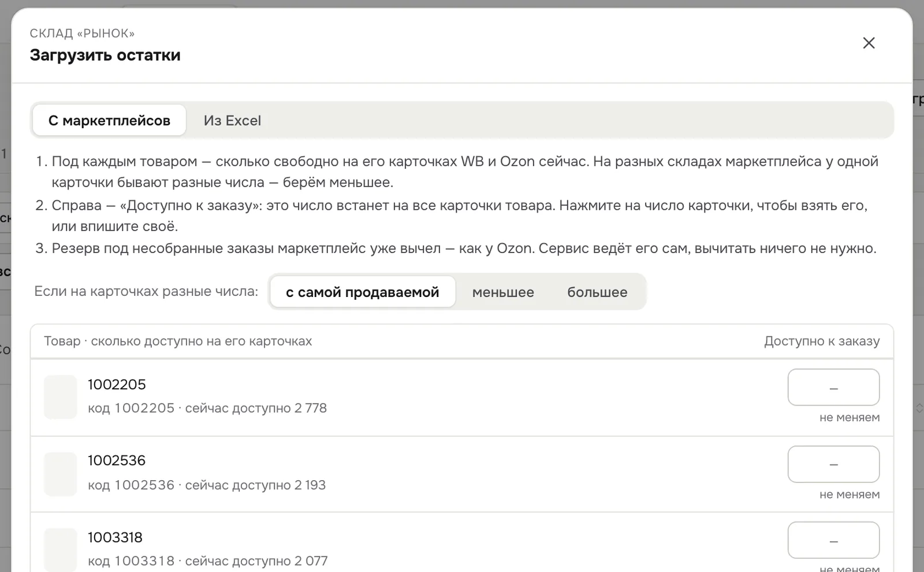Close the Загрузить остатки dialog
Image resolution: width=924 pixels, height=572 pixels.
click(869, 43)
